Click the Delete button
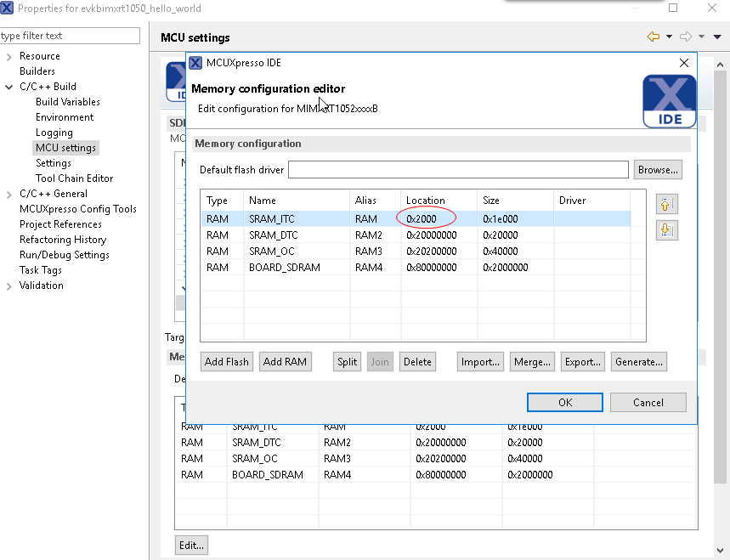 click(417, 362)
